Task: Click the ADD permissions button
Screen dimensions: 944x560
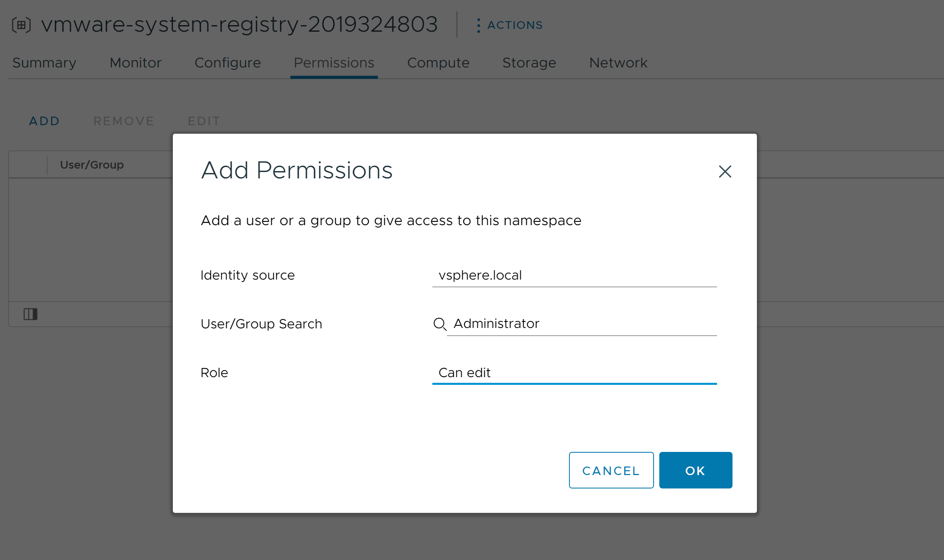Action: [x=44, y=121]
